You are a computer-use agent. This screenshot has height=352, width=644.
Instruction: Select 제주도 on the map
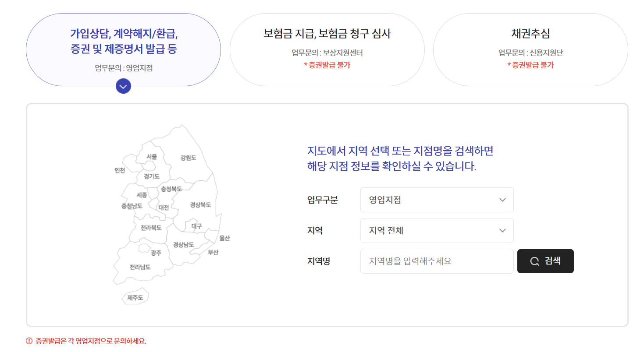(135, 296)
